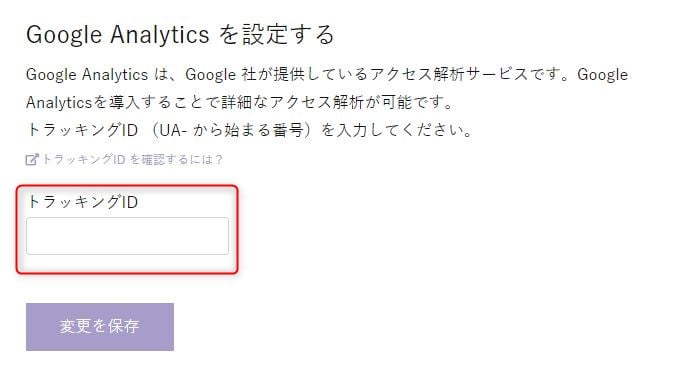
Task: Click the line starting Analyticsを導入することで
Action: point(240,102)
